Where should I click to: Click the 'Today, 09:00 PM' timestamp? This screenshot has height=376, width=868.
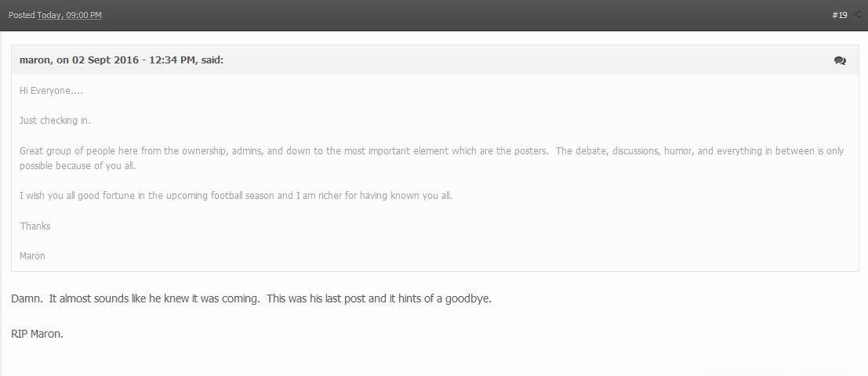[69, 15]
